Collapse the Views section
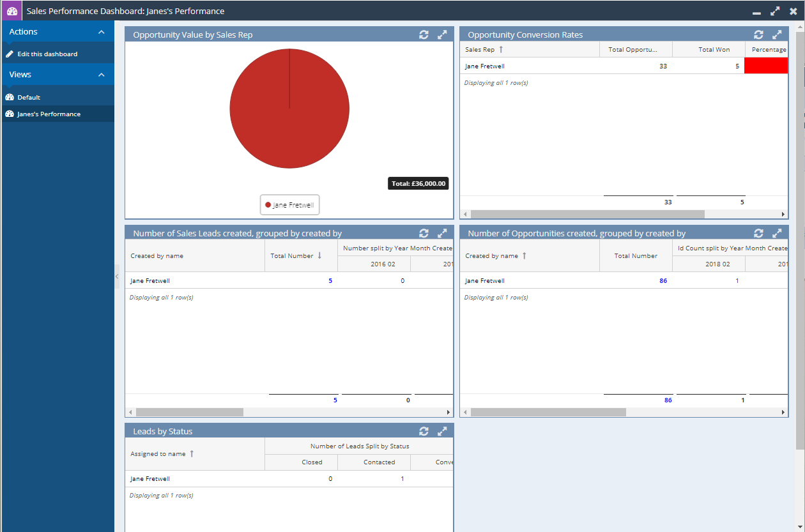The image size is (805, 532). [101, 75]
